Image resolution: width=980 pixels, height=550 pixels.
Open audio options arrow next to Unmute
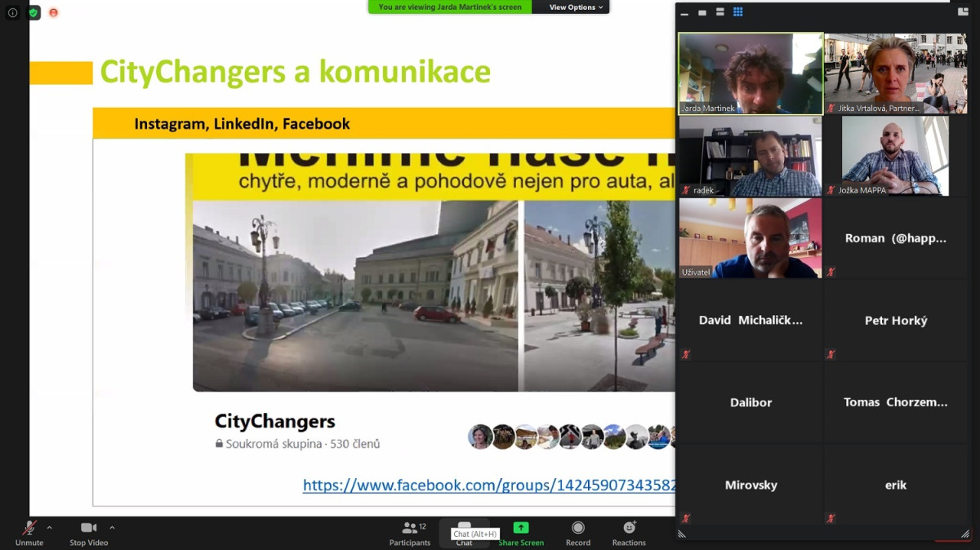tap(49, 527)
